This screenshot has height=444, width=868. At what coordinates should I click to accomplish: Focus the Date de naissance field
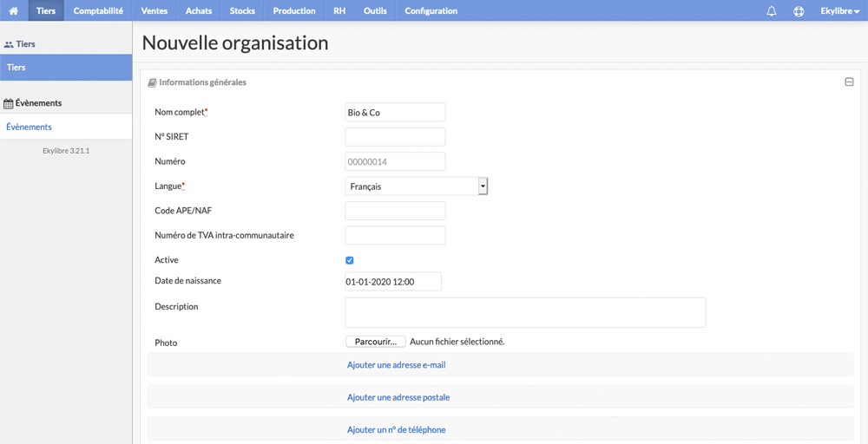click(x=393, y=281)
